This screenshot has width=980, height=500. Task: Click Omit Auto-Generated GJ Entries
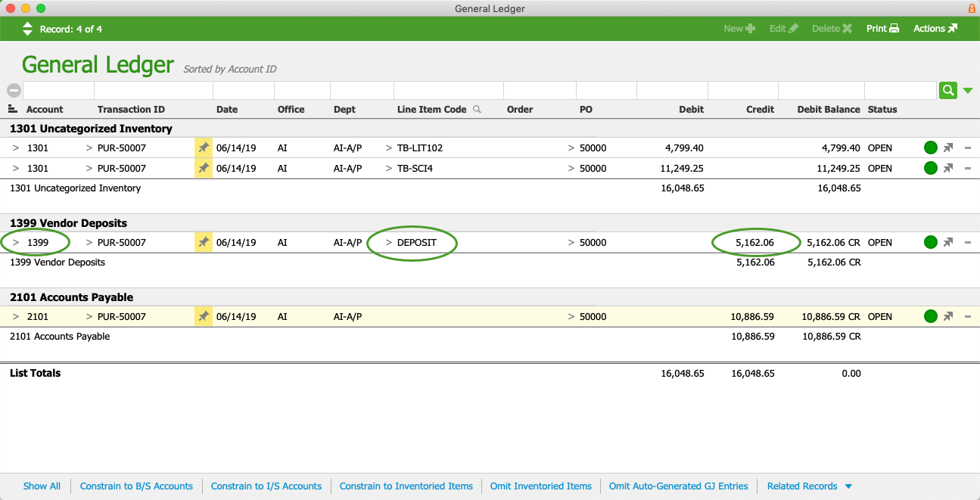coord(679,486)
